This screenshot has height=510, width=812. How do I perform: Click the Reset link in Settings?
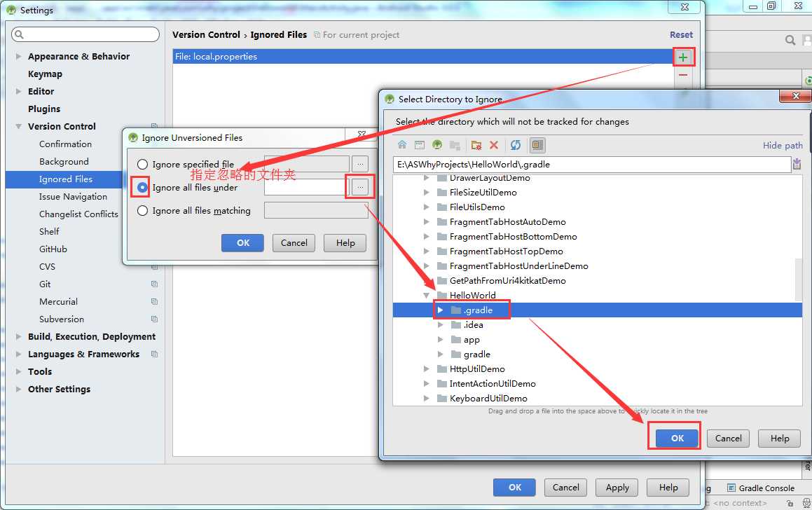pyautogui.click(x=681, y=35)
